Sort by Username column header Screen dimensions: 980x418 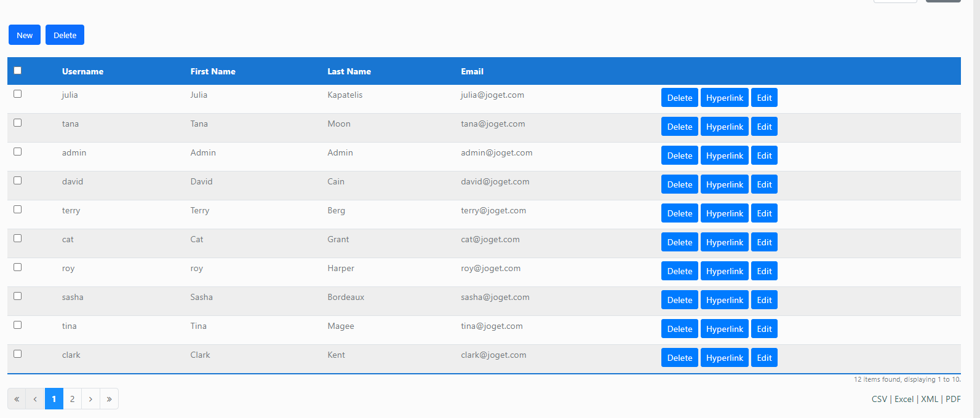(x=82, y=71)
